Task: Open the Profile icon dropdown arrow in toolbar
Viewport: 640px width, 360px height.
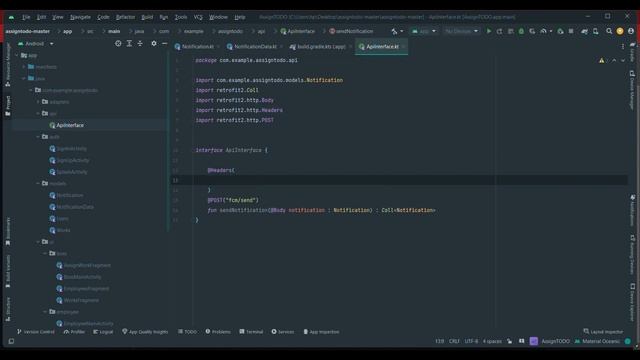Action: coord(551,31)
